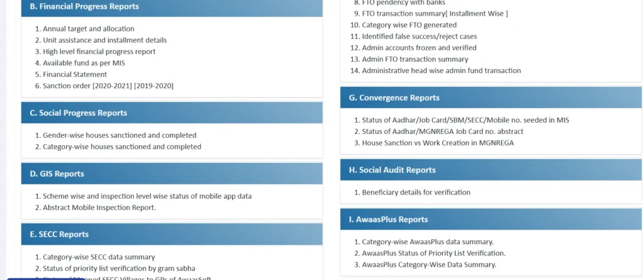
Task: Open Admin FTO transaction summary
Action: pyautogui.click(x=415, y=59)
